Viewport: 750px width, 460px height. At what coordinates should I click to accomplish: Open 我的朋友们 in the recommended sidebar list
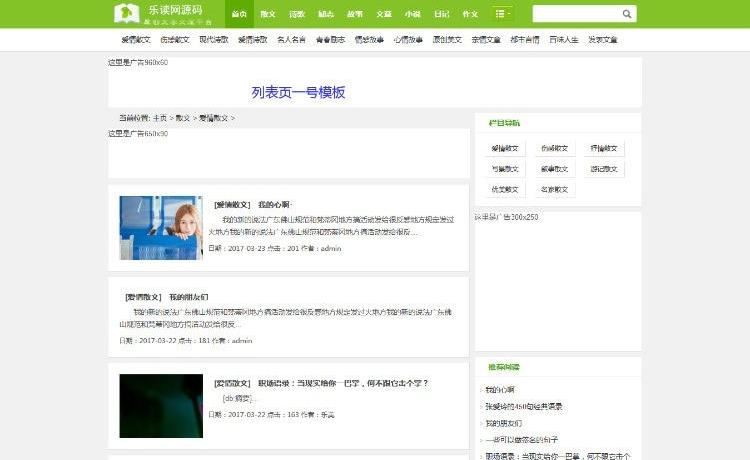tap(503, 423)
